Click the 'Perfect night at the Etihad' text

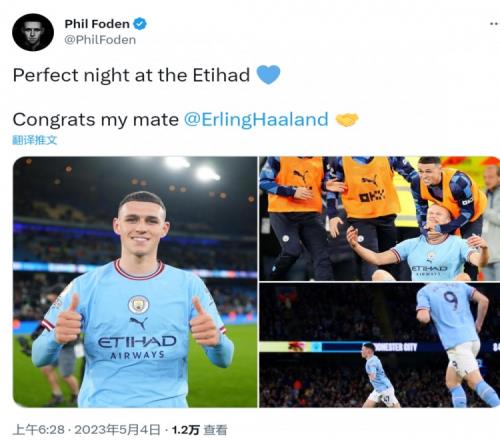[131, 75]
